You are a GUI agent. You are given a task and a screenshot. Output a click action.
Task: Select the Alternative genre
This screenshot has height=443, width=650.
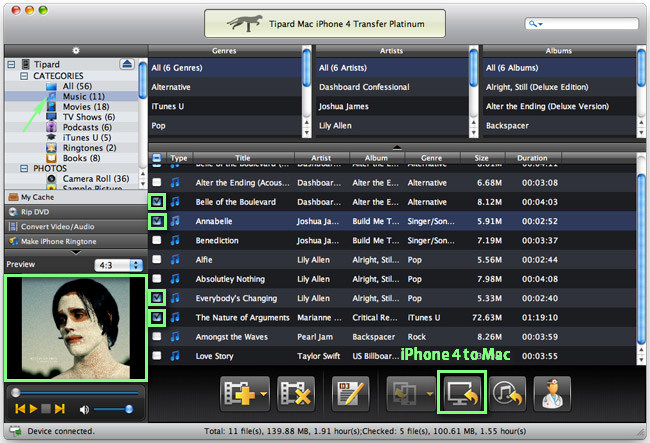coord(225,87)
